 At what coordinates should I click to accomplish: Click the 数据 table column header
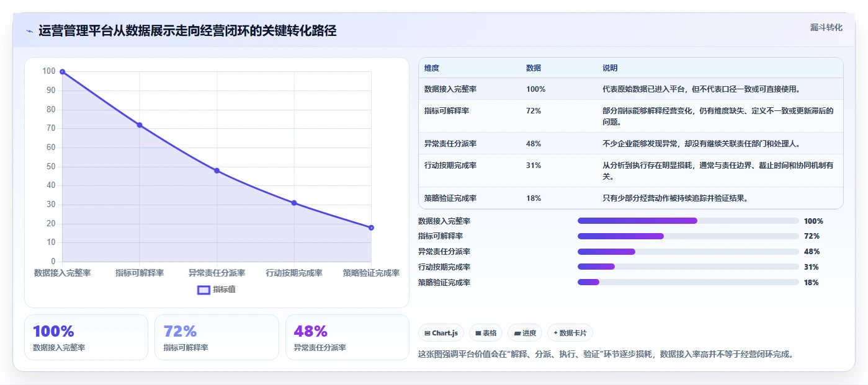coord(534,68)
